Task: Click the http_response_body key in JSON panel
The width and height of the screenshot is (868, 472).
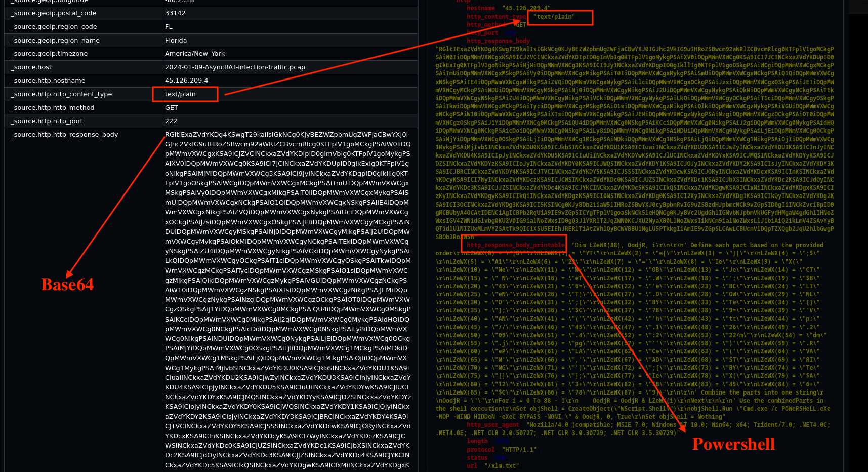Action: pos(498,41)
